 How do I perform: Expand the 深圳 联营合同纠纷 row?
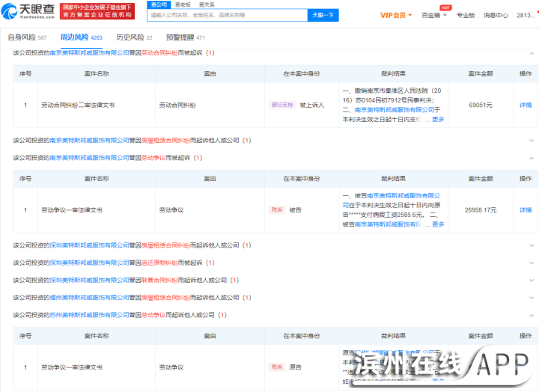pos(529,280)
